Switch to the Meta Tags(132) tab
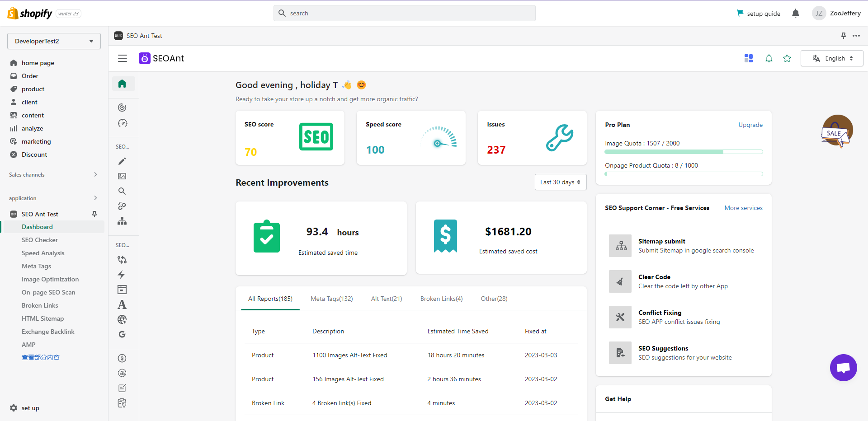 pyautogui.click(x=331, y=299)
